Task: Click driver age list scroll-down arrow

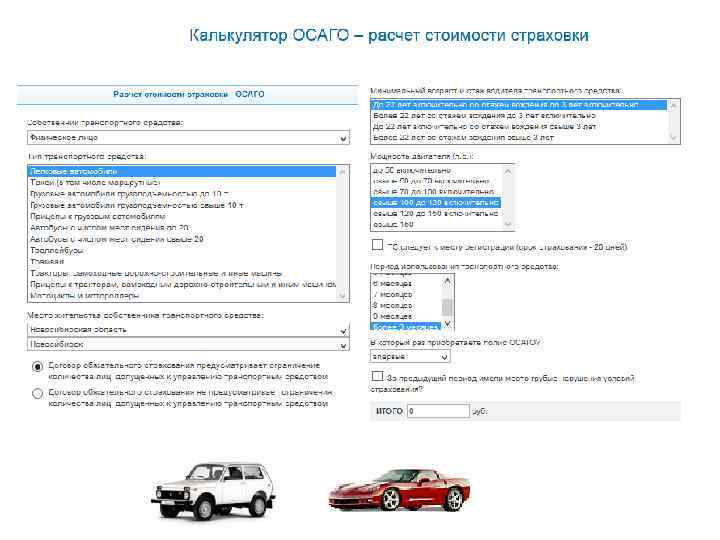Action: pos(674,138)
